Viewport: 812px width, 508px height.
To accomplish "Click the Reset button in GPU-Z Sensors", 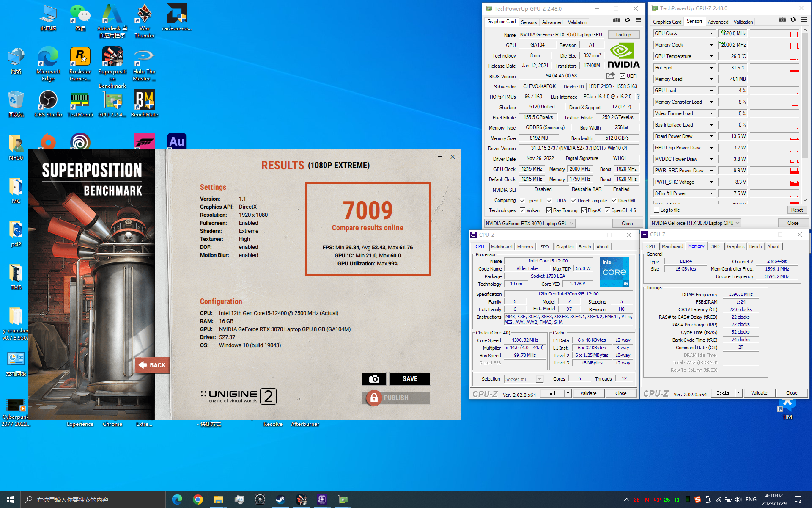I will tap(797, 210).
